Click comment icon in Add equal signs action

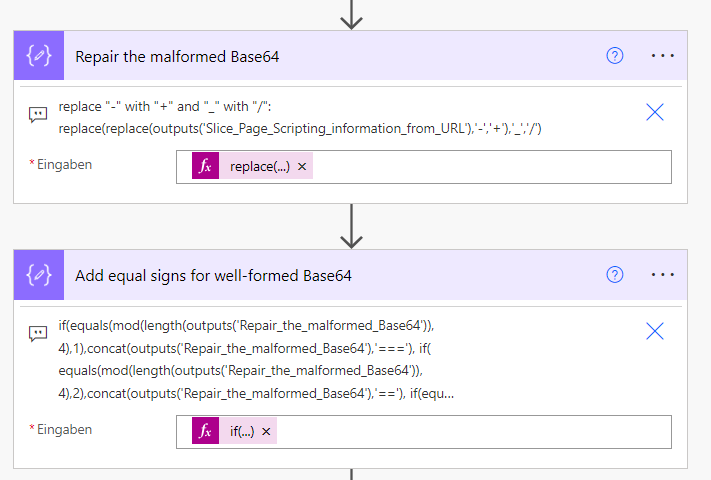point(38,333)
